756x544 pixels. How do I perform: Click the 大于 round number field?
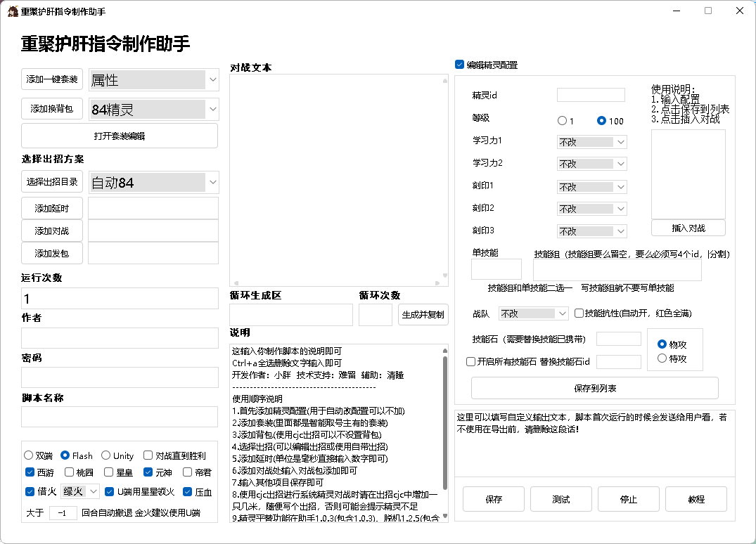(63, 512)
